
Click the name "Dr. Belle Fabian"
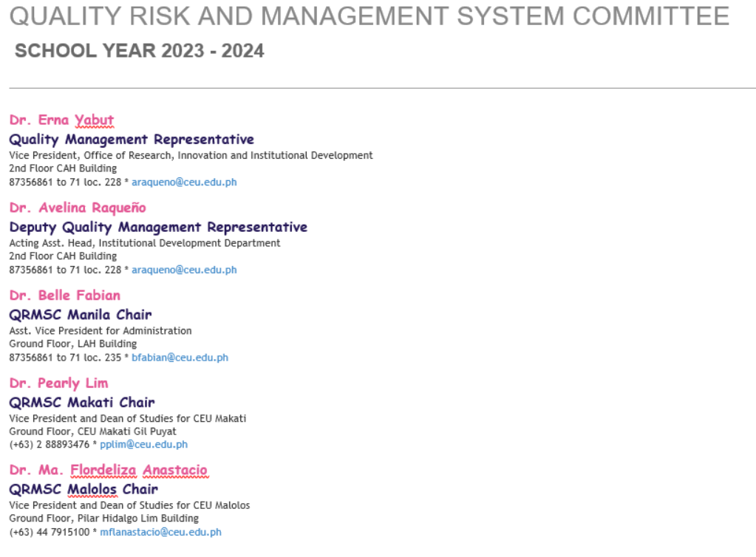(64, 295)
